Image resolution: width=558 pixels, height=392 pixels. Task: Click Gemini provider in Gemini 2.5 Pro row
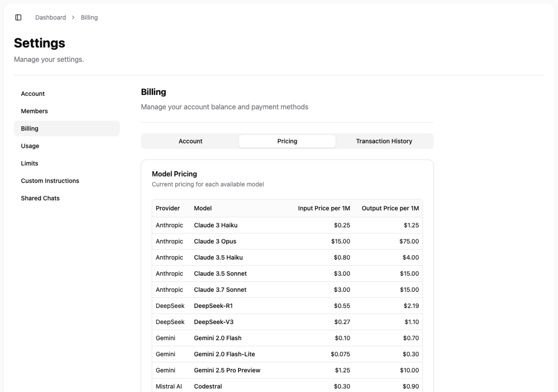pos(165,370)
